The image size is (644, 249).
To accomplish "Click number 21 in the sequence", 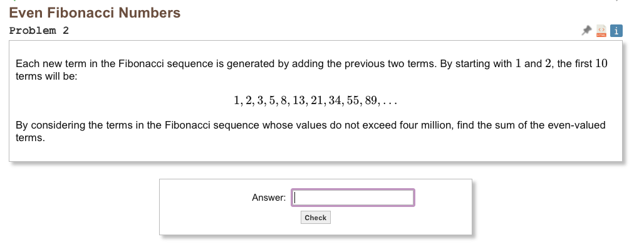I will pyautogui.click(x=318, y=100).
